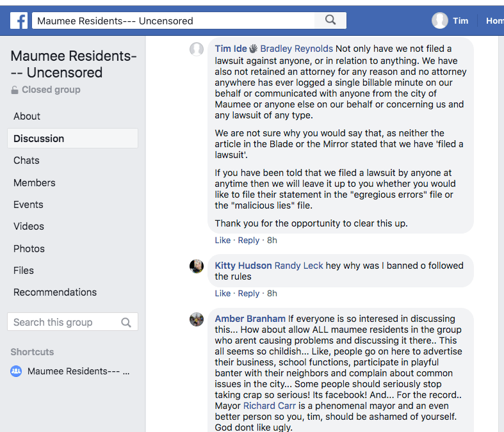
Task: Open the Recommendations section
Action: 55,292
